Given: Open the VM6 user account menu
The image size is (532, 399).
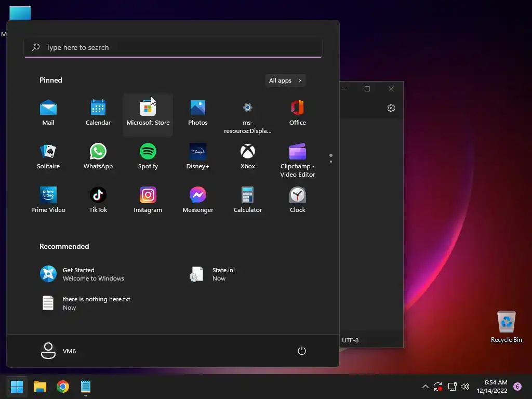Looking at the screenshot, I should [58, 351].
